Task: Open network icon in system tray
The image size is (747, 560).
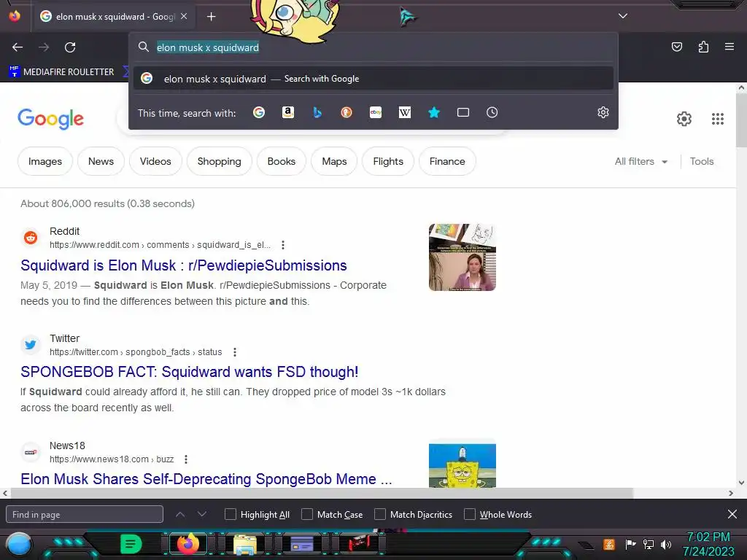Action: 648,544
